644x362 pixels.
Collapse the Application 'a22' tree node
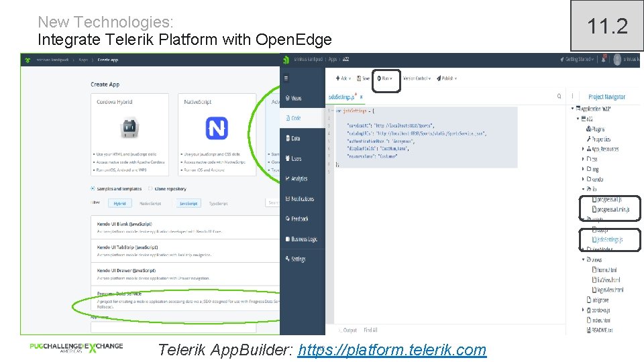tap(572, 109)
